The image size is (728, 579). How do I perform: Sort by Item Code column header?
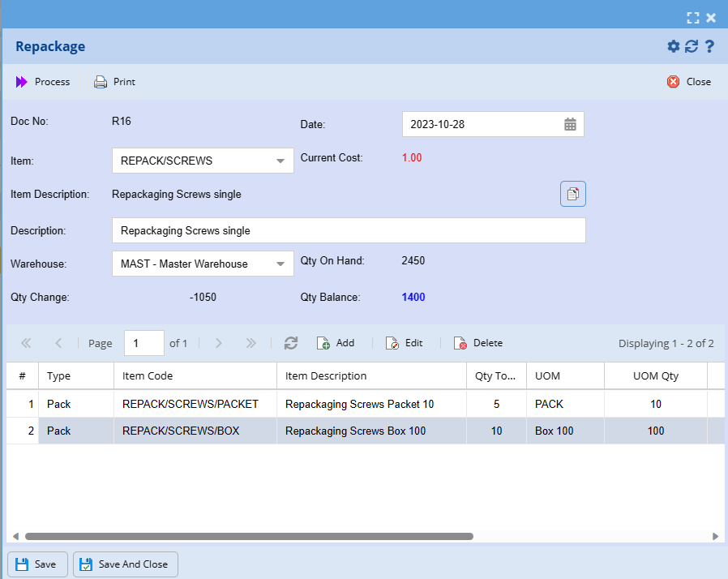pyautogui.click(x=195, y=375)
